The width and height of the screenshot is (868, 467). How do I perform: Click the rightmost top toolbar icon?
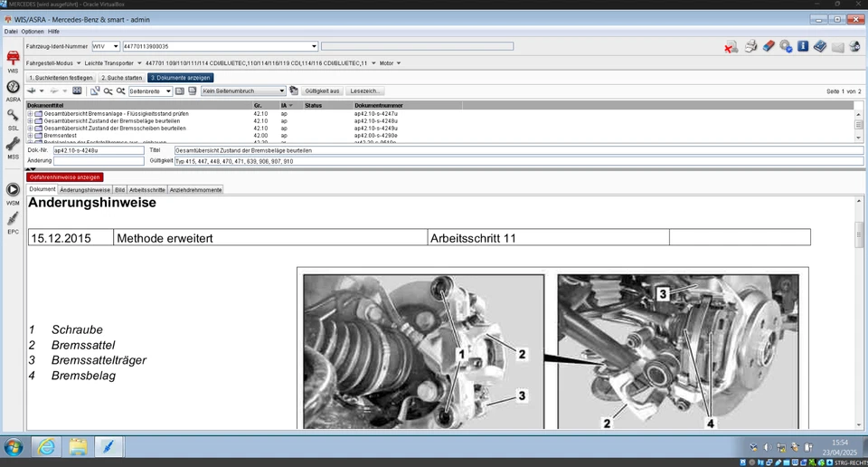pyautogui.click(x=854, y=46)
